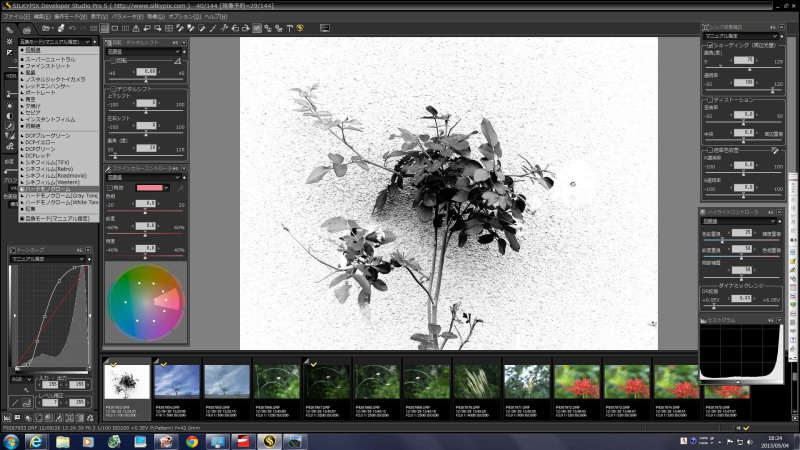Click the Windows Start button
The width and height of the screenshot is (800, 450).
[11, 441]
